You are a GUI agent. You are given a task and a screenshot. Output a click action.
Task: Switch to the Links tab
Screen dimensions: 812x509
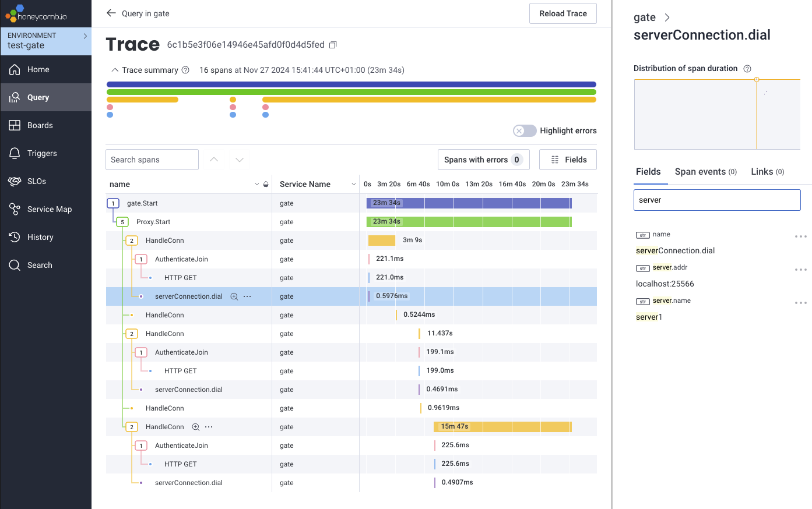767,172
